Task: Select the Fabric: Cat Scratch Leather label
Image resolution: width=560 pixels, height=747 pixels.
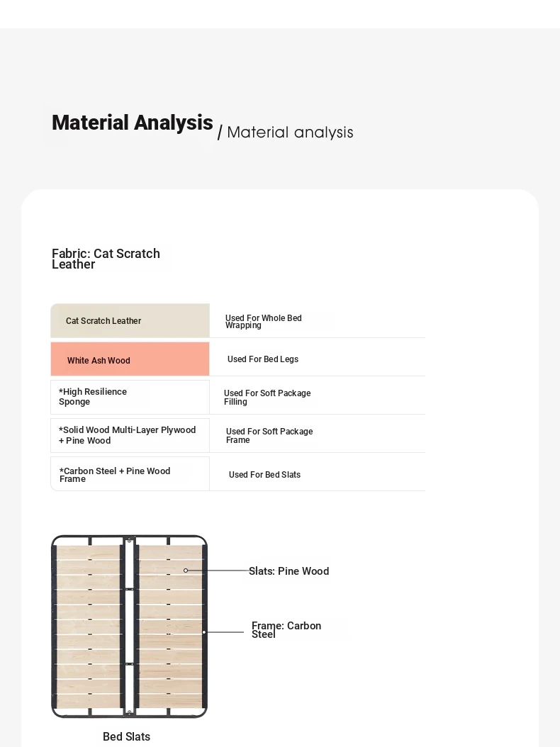Action: pos(106,259)
